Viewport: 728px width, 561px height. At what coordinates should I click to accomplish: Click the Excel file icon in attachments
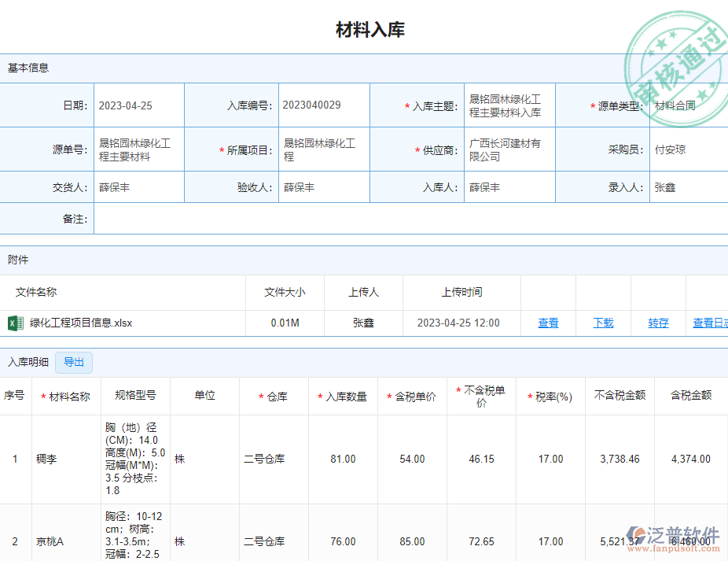15,323
